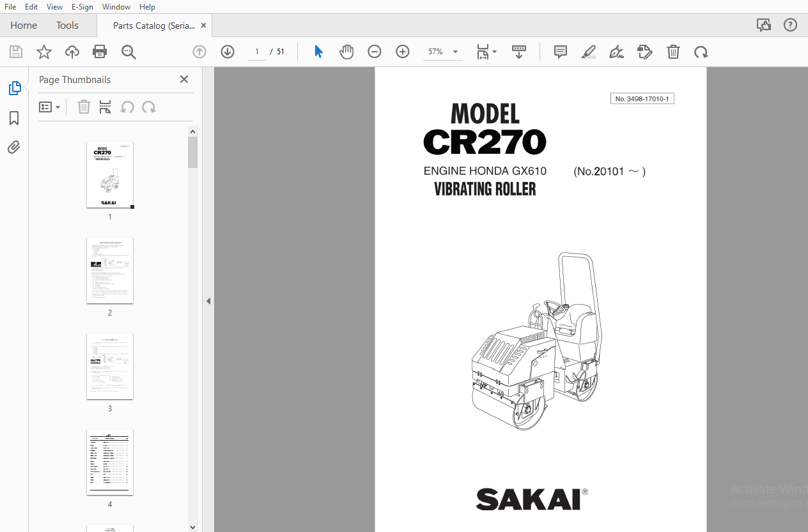Viewport: 808px width, 532px height.
Task: Open the Attachments paperclip panel
Action: click(x=14, y=148)
